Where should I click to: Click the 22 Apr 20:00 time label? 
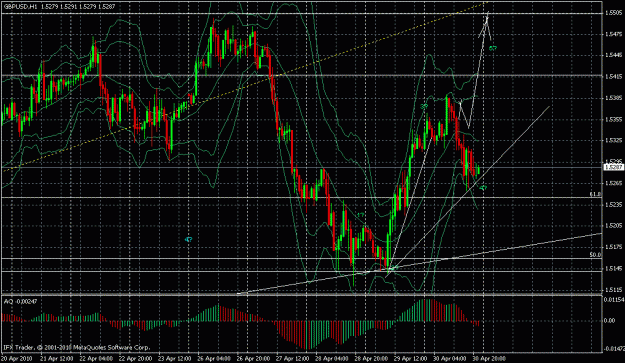[x=135, y=358]
